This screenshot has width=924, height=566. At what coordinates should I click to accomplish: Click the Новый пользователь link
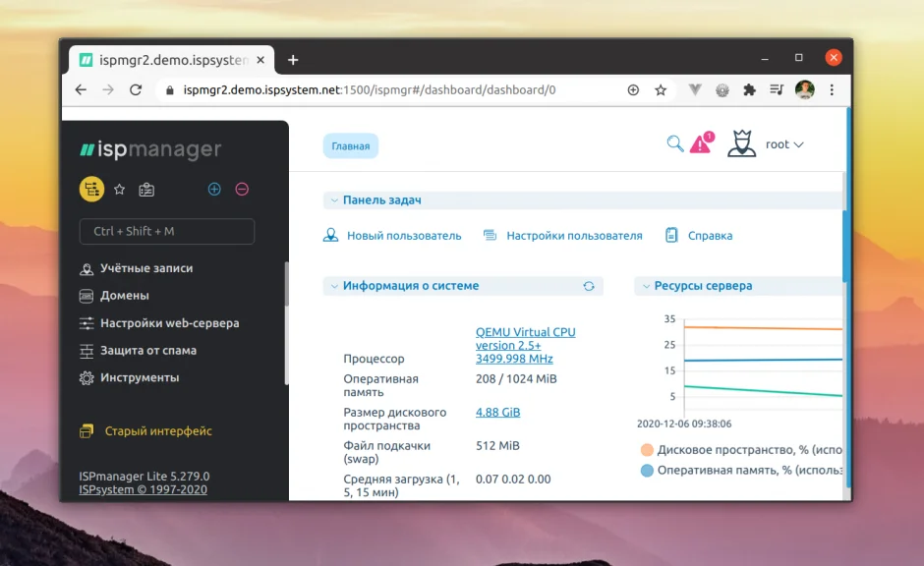point(404,235)
